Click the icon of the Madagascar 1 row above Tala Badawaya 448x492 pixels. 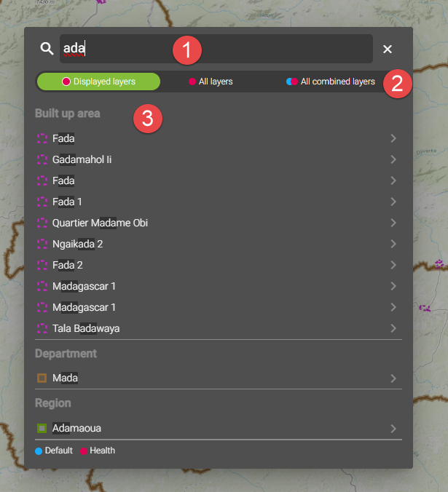click(x=42, y=307)
